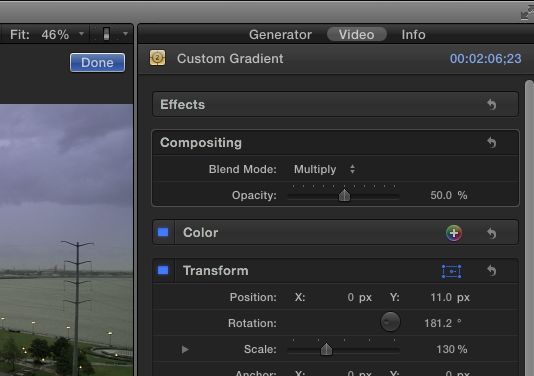The height and width of the screenshot is (376, 534).
Task: Click the Rotation dial
Action: [390, 322]
